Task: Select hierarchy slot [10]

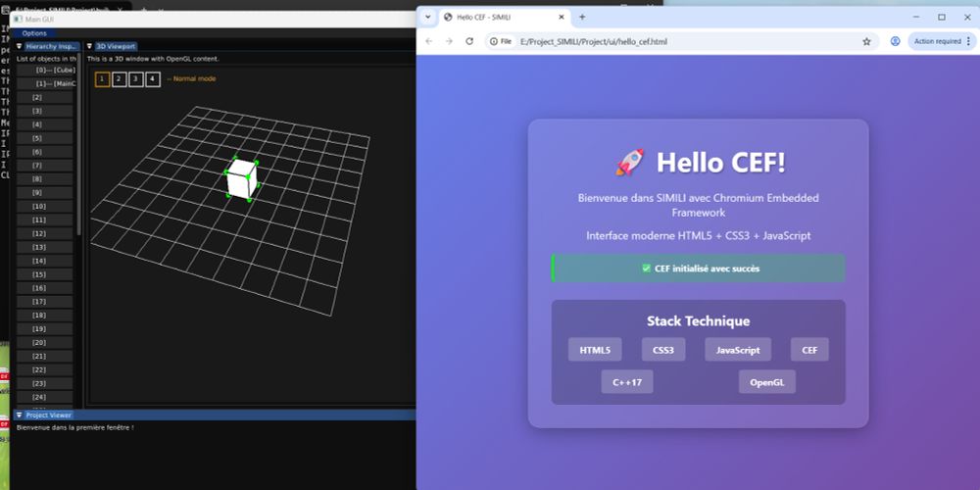Action: point(44,206)
